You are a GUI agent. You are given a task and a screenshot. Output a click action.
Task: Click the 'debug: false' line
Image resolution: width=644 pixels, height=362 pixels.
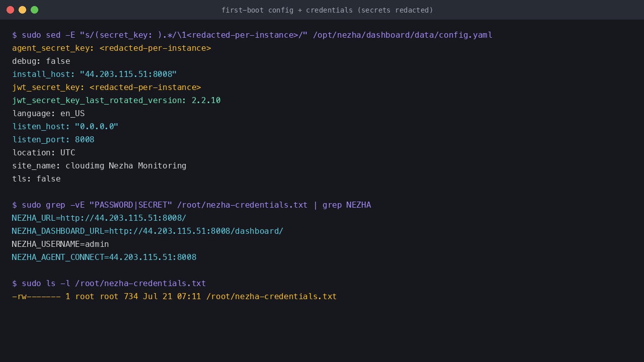click(x=41, y=61)
